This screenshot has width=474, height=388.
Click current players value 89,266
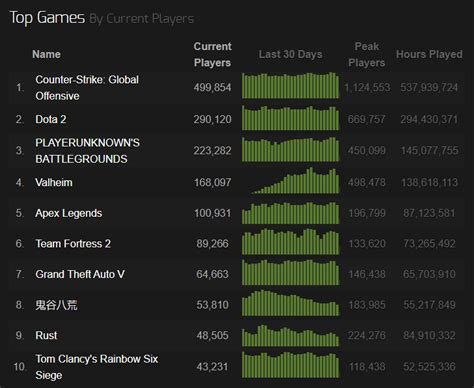[212, 244]
